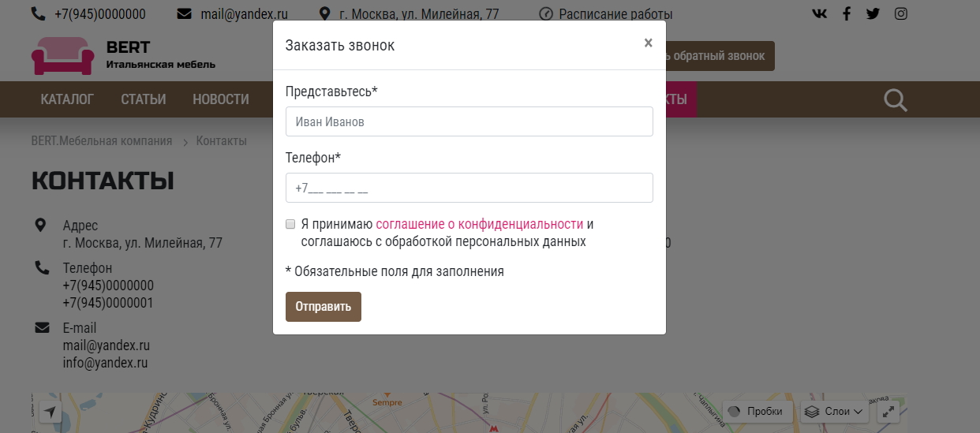The width and height of the screenshot is (980, 433).
Task: Focus the Телефон phone input field
Action: click(469, 188)
